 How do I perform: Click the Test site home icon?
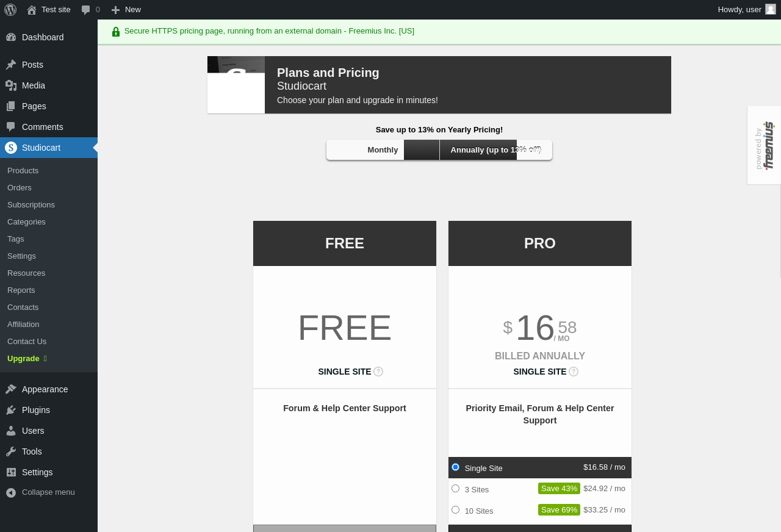pyautogui.click(x=32, y=10)
